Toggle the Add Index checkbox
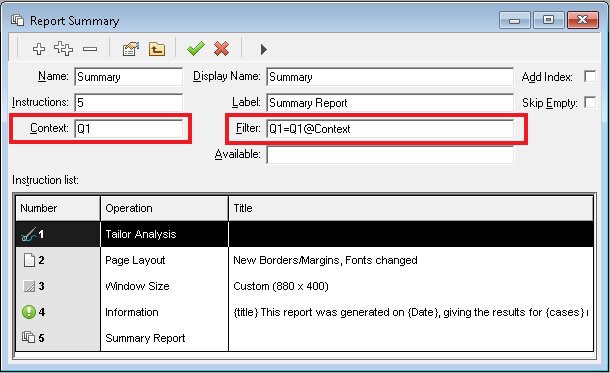Image resolution: width=610 pixels, height=373 pixels. pos(590,77)
